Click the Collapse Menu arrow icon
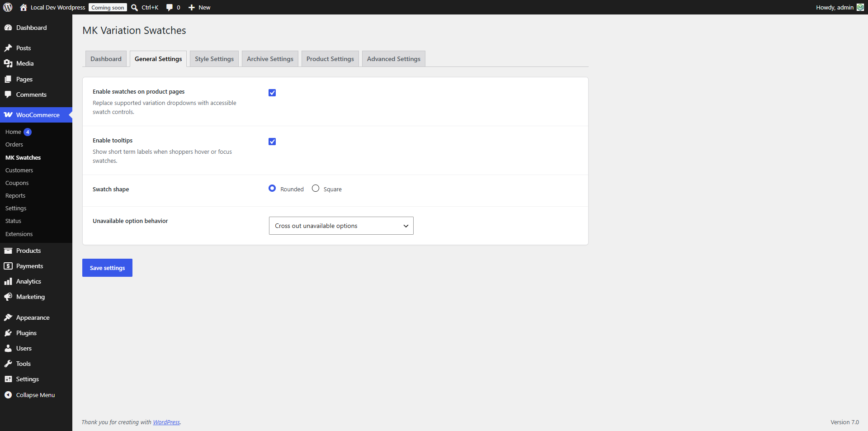868x431 pixels. tap(8, 395)
